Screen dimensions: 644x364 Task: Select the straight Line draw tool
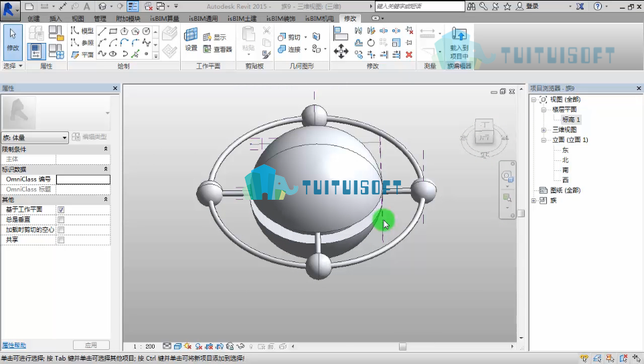click(x=102, y=32)
